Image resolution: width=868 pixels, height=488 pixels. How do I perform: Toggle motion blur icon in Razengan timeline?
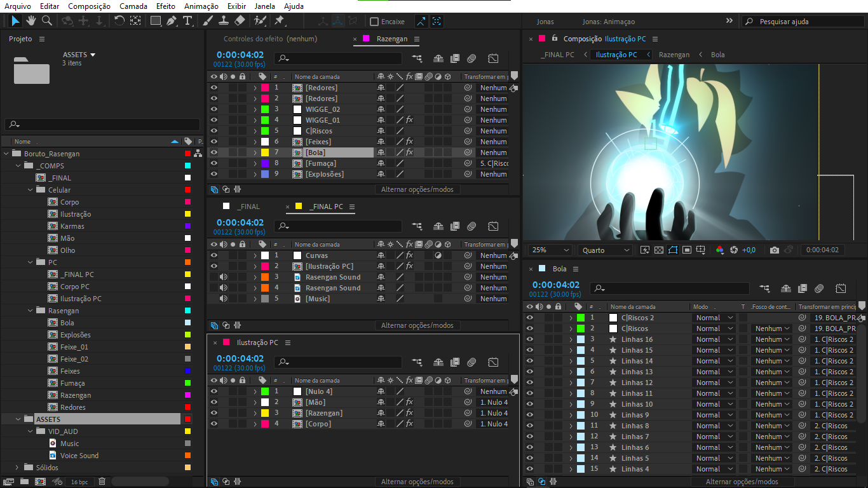coord(471,58)
